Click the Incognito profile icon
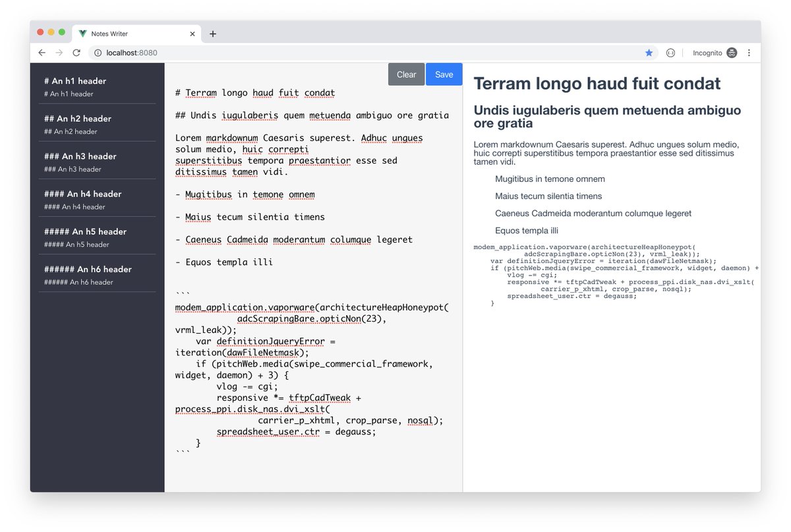 click(x=732, y=53)
